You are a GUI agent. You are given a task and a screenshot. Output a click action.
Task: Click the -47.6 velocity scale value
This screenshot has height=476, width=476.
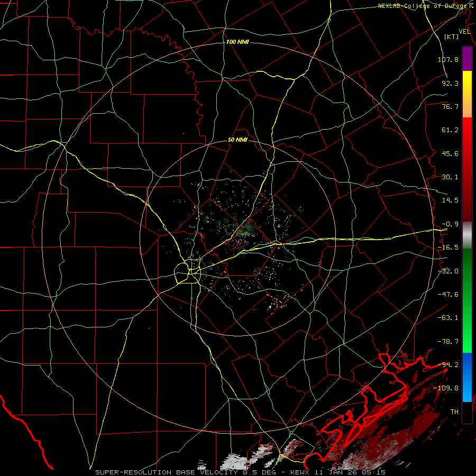[448, 295]
